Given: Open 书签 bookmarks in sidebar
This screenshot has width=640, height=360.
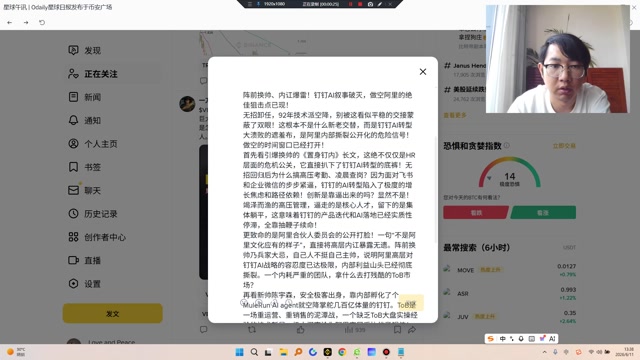Looking at the screenshot, I should tap(92, 167).
